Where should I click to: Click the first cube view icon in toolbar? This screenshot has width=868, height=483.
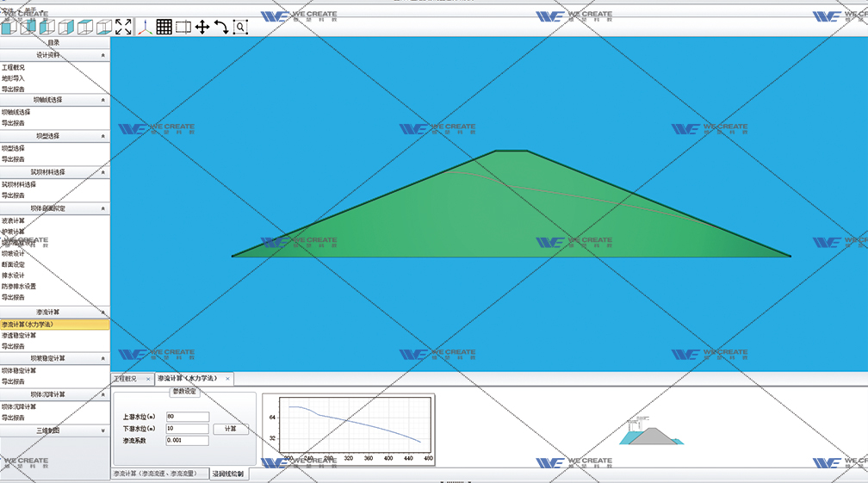[x=9, y=27]
